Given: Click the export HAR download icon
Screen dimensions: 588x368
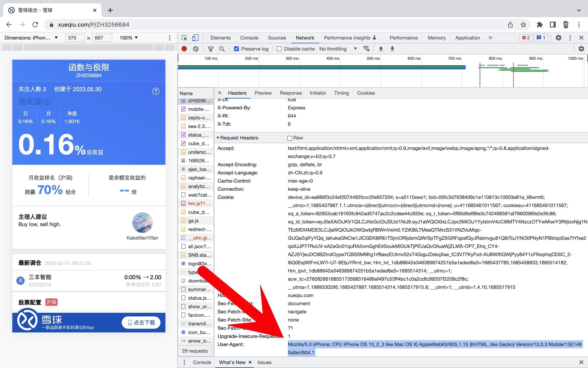Looking at the screenshot, I should tap(392, 49).
